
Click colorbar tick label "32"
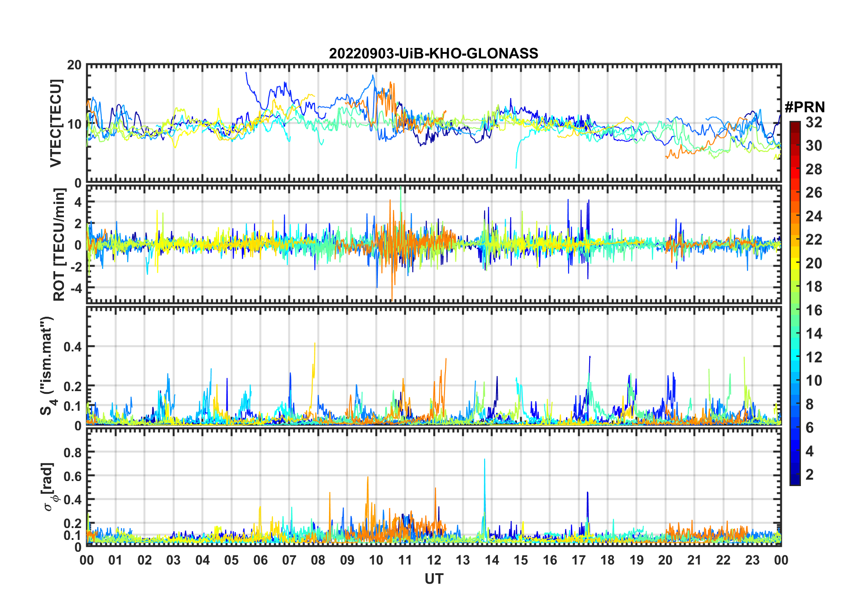pyautogui.click(x=814, y=122)
